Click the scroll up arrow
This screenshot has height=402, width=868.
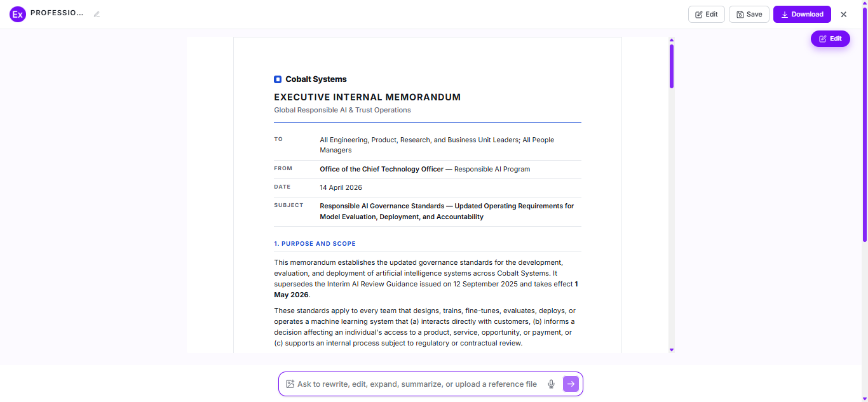671,41
